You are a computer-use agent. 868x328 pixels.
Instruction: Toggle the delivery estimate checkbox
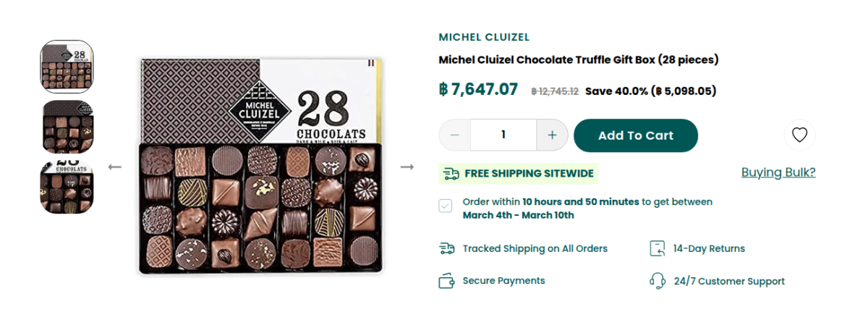tap(446, 206)
